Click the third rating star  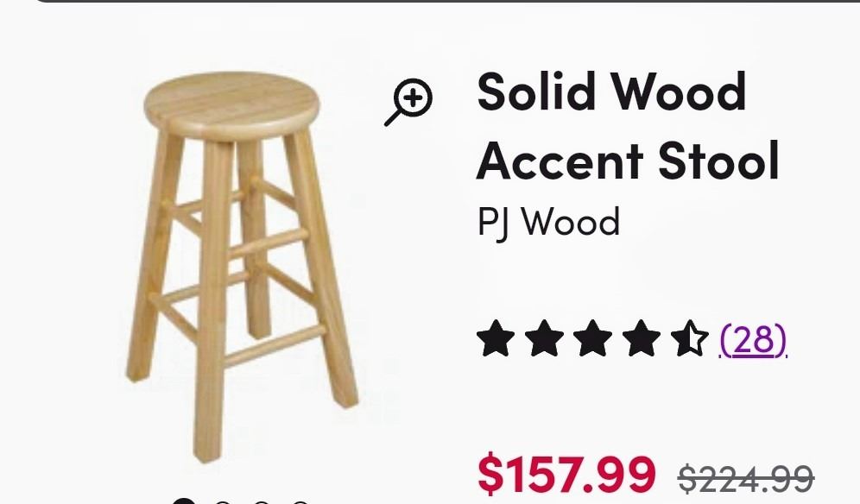point(592,338)
